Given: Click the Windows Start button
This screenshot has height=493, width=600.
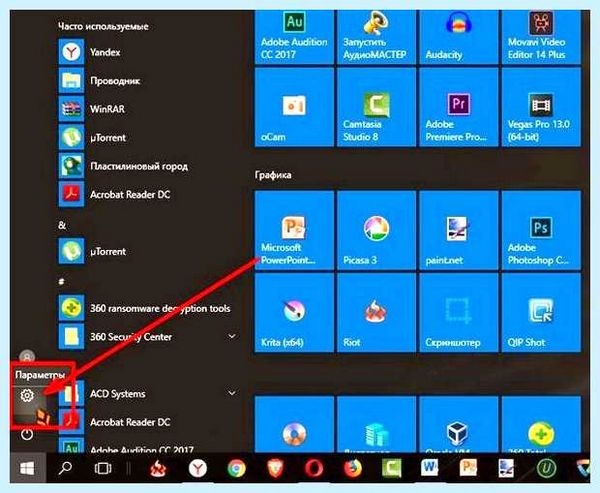Looking at the screenshot, I should (x=27, y=468).
